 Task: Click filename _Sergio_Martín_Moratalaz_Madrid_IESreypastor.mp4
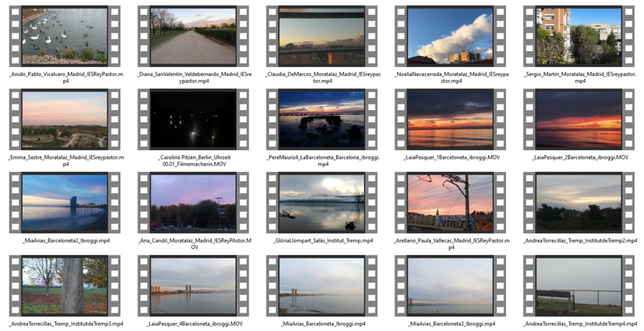click(580, 78)
